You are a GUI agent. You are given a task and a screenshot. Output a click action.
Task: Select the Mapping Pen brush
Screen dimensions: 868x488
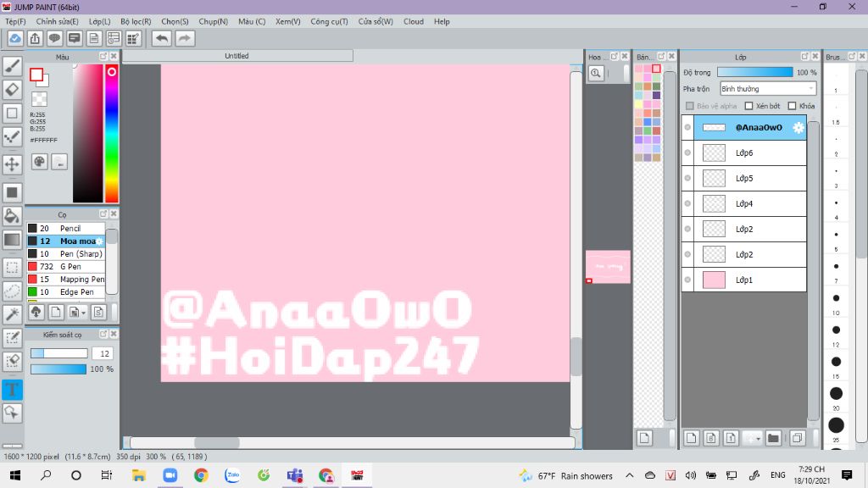(66, 279)
